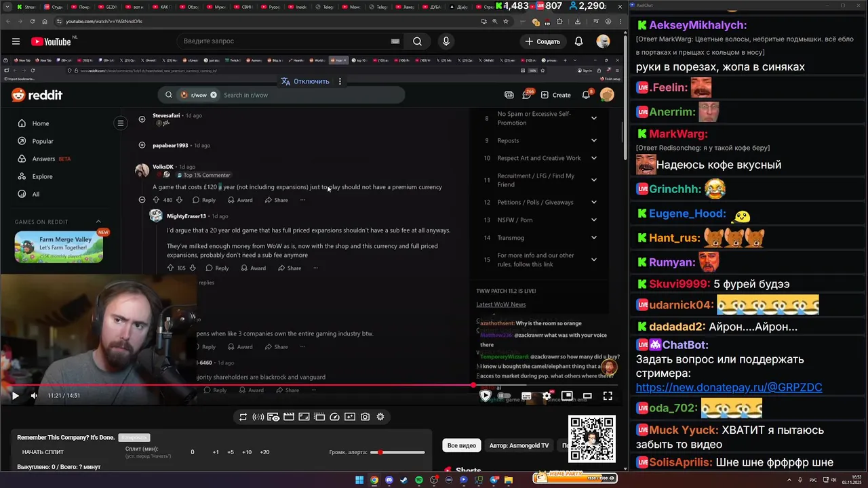Open Windows Start menu

(x=359, y=480)
